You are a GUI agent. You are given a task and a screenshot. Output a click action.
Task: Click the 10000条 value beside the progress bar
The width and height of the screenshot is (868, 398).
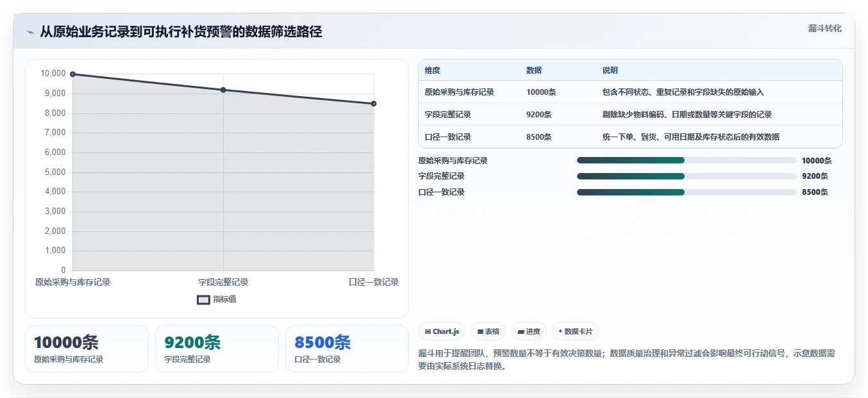coord(817,161)
